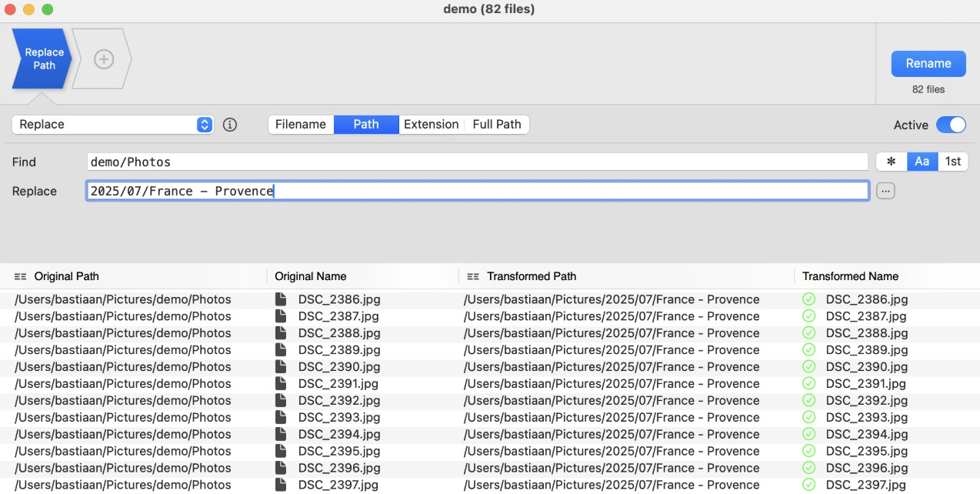The width and height of the screenshot is (980, 494).
Task: Select original file name DSC_2387.jpg
Action: pos(338,316)
